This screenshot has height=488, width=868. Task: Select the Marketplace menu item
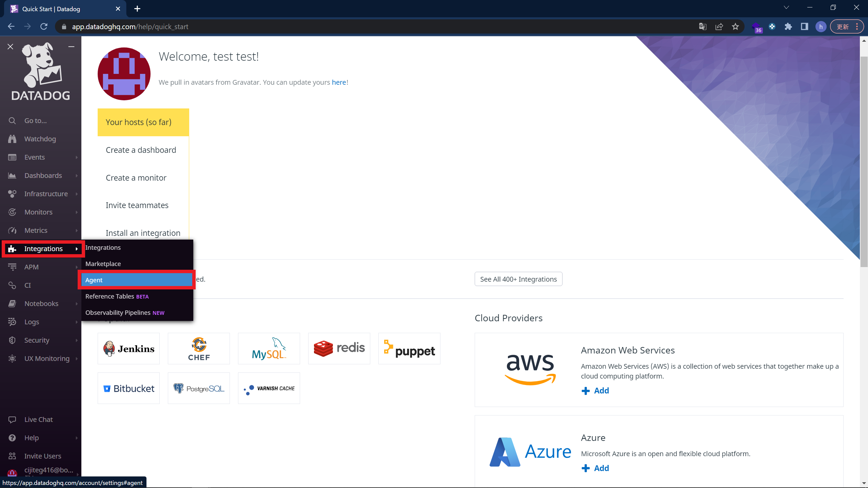click(103, 263)
